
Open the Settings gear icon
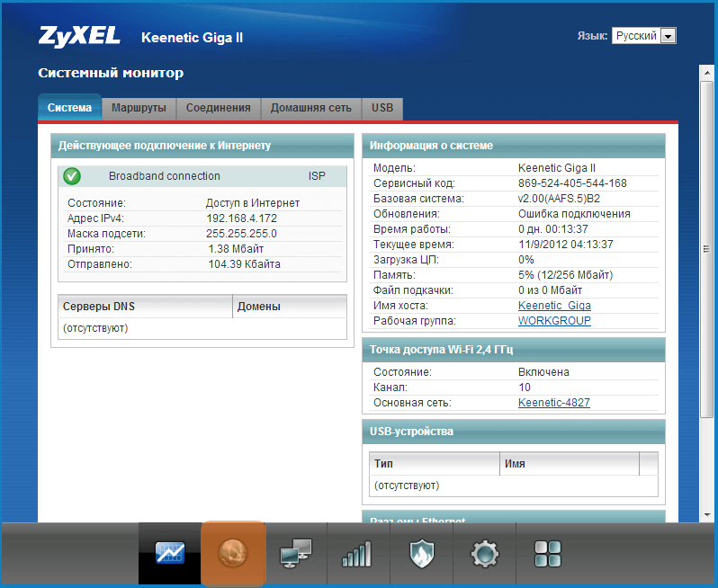(484, 554)
